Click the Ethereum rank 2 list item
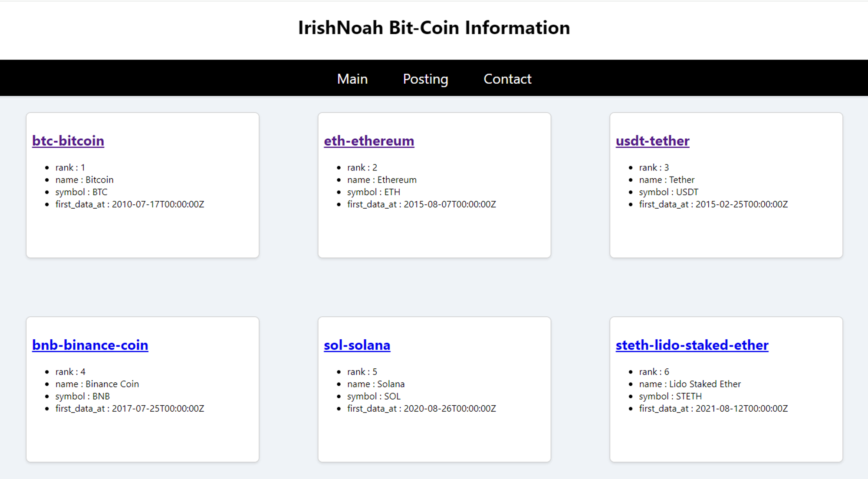The image size is (868, 479). pos(362,167)
